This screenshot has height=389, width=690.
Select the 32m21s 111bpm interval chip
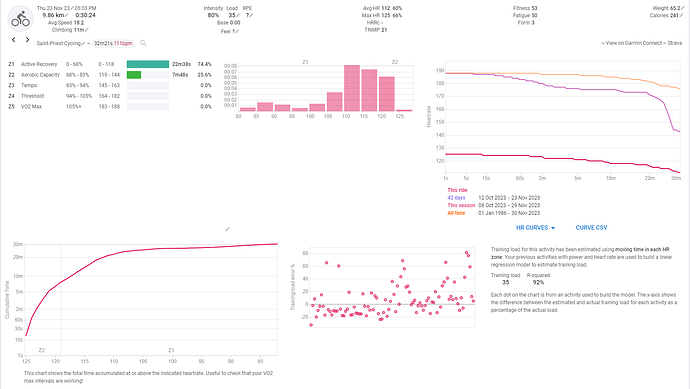(113, 44)
